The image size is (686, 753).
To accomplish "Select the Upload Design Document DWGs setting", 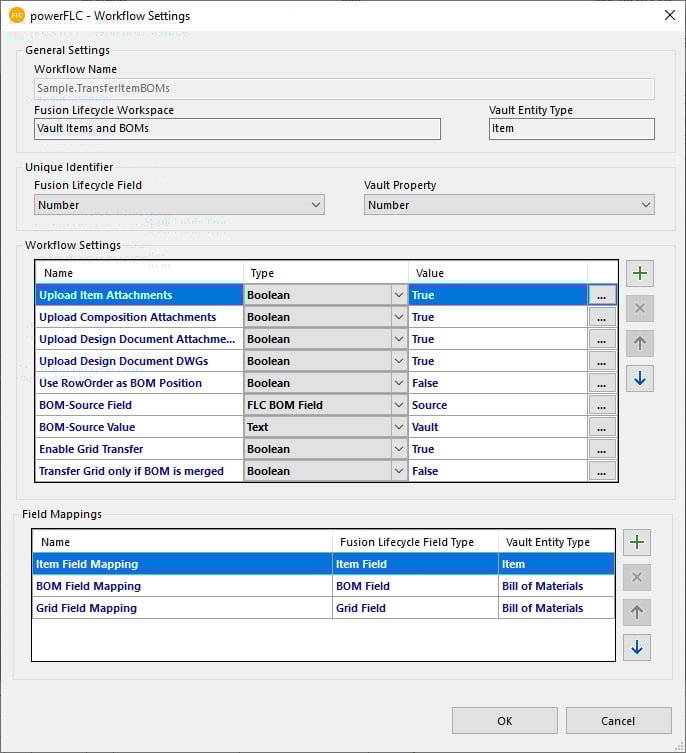I will coord(139,361).
